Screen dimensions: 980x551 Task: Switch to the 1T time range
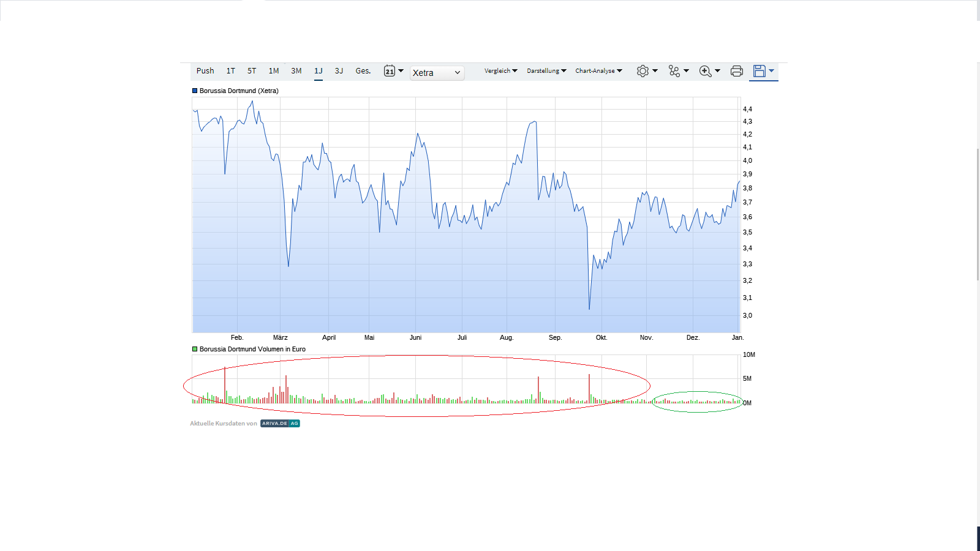[x=231, y=71]
